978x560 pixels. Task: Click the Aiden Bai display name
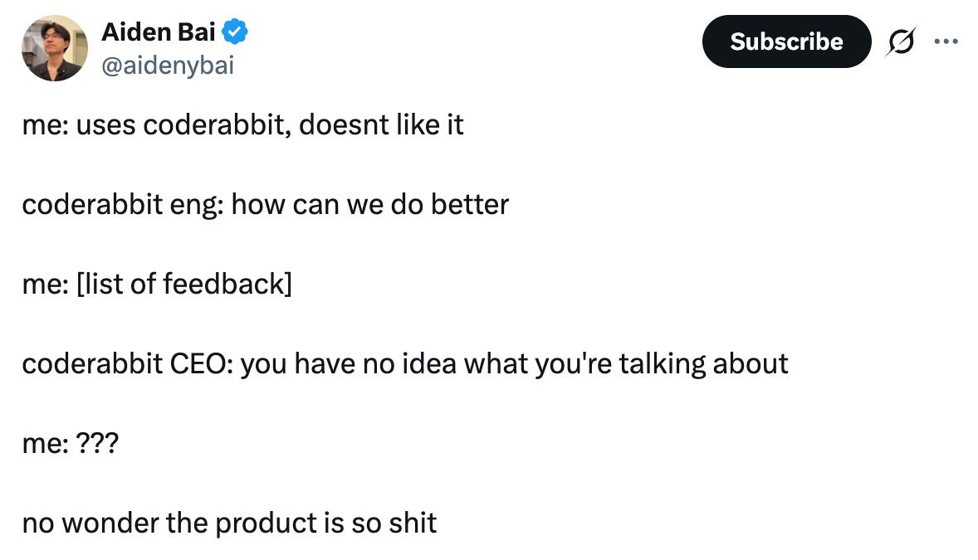tap(158, 31)
